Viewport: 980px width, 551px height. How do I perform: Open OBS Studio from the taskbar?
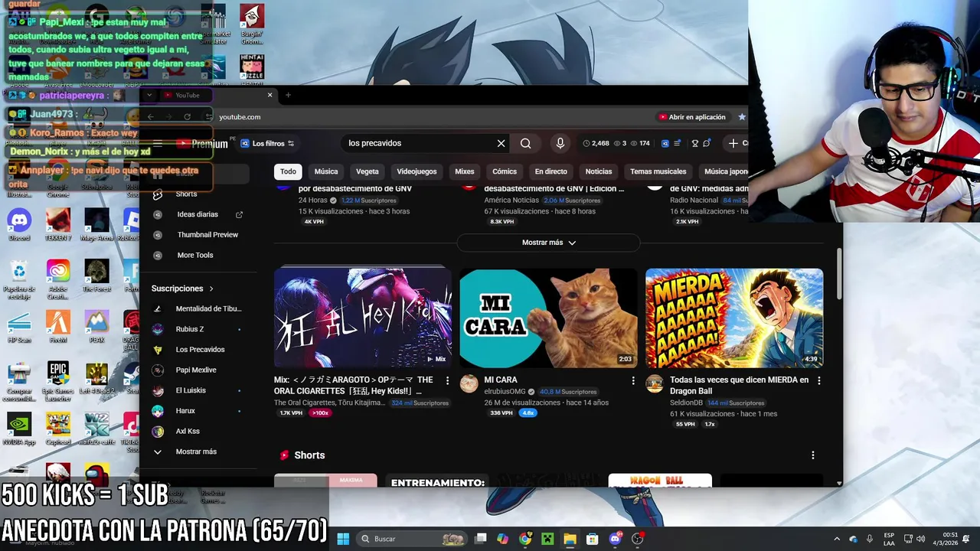pos(637,539)
